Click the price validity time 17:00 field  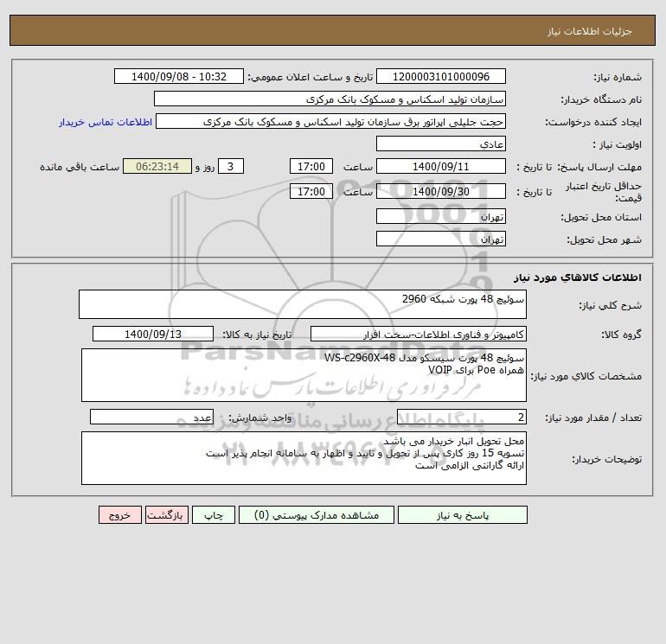311,191
